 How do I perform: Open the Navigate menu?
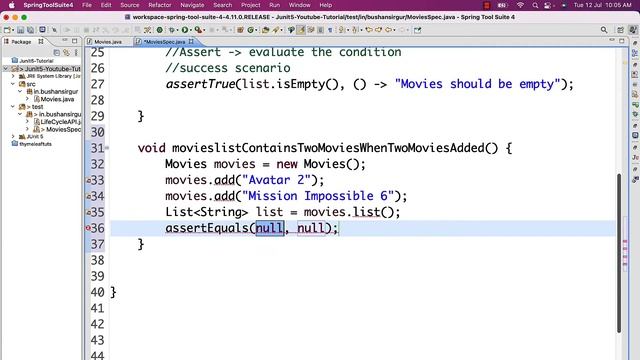pos(192,5)
